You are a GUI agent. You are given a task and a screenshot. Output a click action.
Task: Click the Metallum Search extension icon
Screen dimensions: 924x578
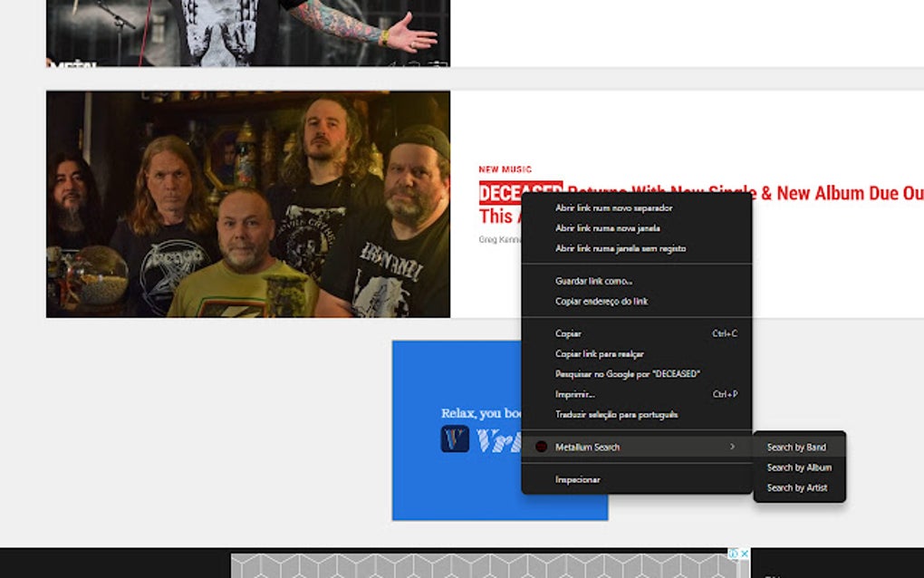click(x=542, y=446)
